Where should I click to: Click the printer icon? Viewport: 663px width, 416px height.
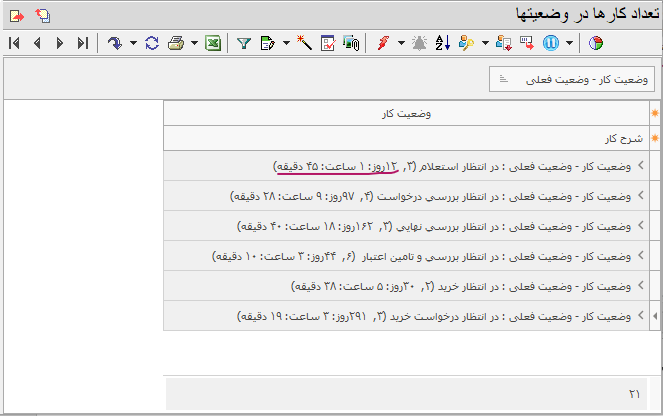tap(175, 43)
